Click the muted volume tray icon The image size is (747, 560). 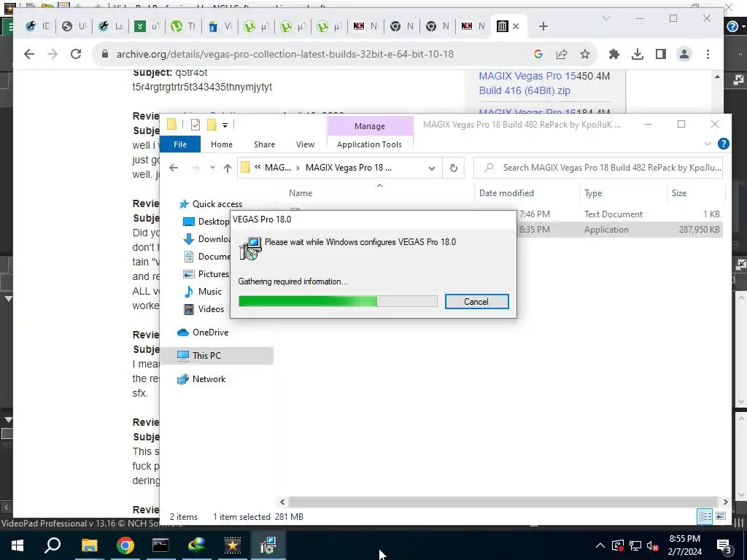[x=653, y=545]
